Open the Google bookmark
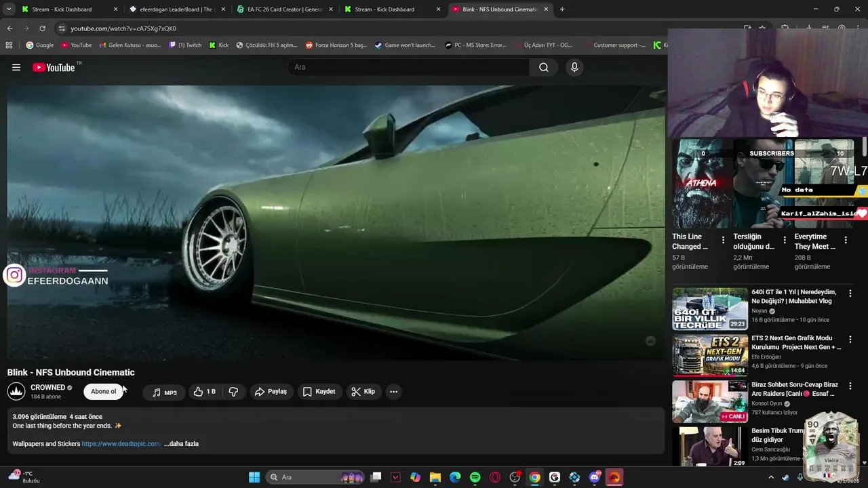This screenshot has height=488, width=868. 40,45
